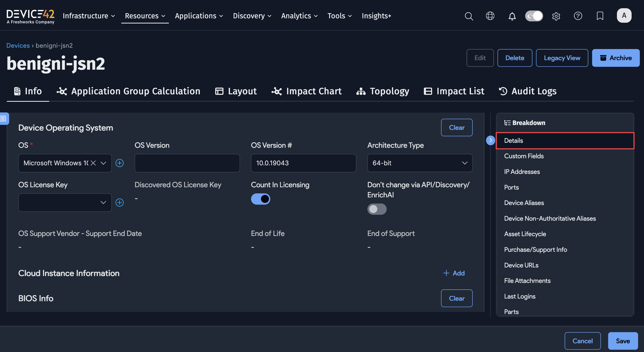The width and height of the screenshot is (644, 352).
Task: Open the Architecture Type dropdown
Action: pyautogui.click(x=420, y=163)
